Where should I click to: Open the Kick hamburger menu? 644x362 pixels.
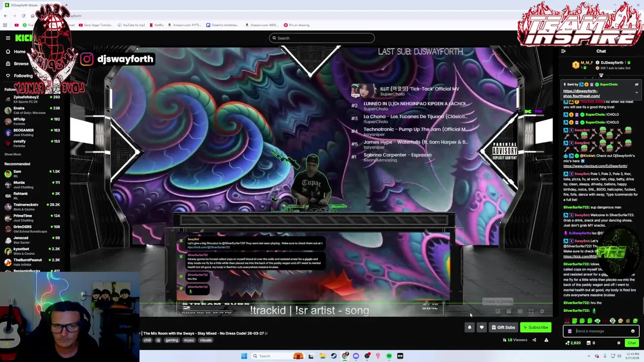tap(8, 38)
